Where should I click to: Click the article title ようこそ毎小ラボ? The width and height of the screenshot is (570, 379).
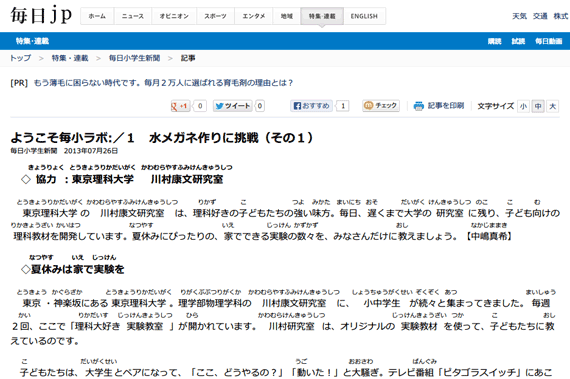[162, 138]
